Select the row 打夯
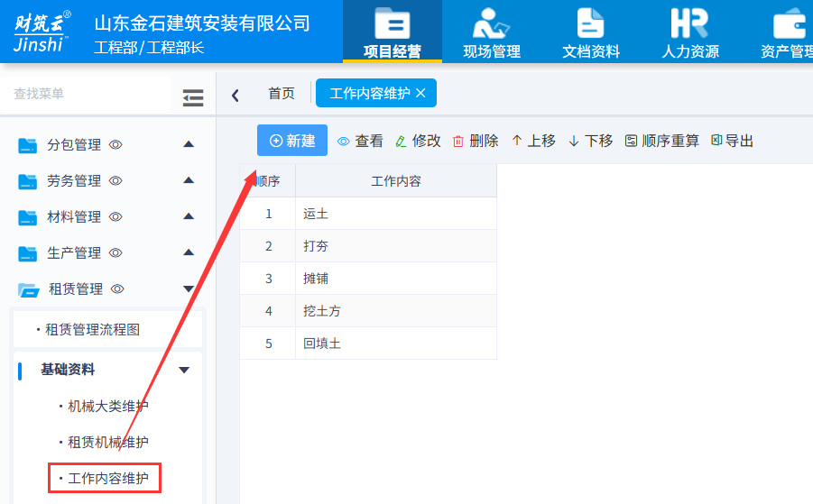The width and height of the screenshot is (813, 504). (x=368, y=246)
